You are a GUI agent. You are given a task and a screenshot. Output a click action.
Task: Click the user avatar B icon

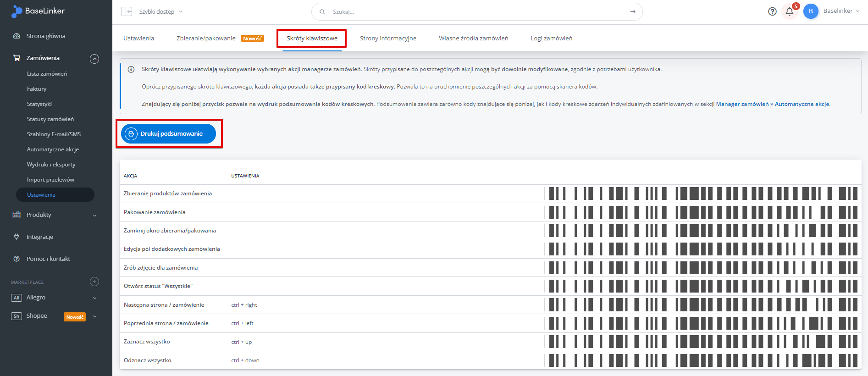click(811, 11)
